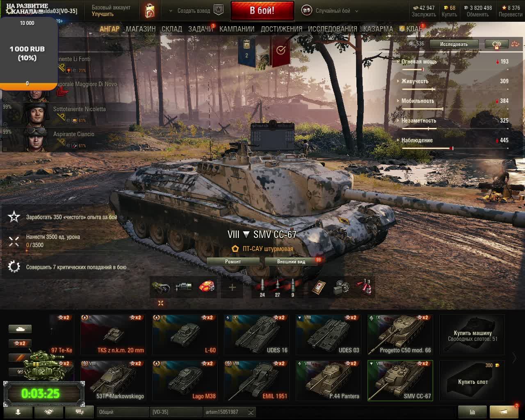
Task: Open the shell slot showing 24 rounds
Action: click(x=262, y=288)
